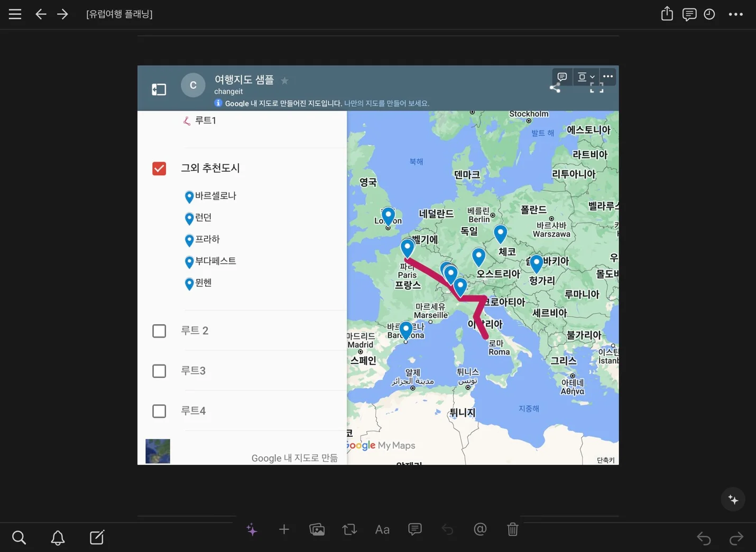Click the turn-into conversion icon
756x552 pixels.
point(349,529)
